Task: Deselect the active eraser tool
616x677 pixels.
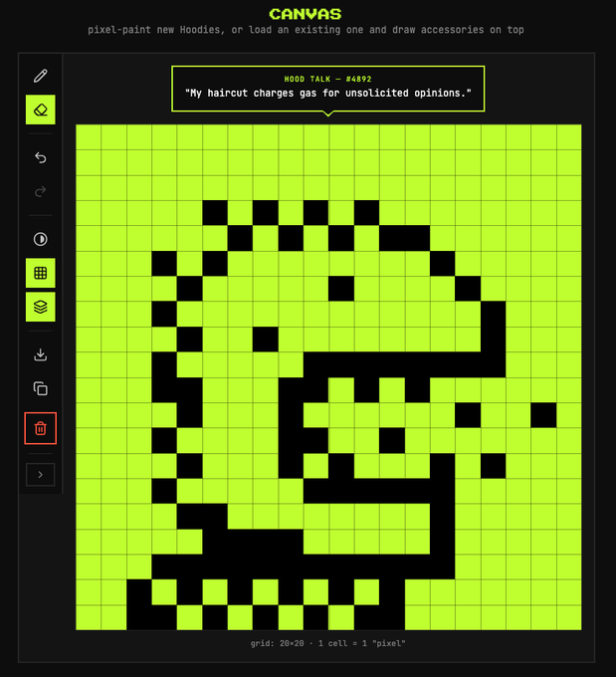Action: coord(40,110)
